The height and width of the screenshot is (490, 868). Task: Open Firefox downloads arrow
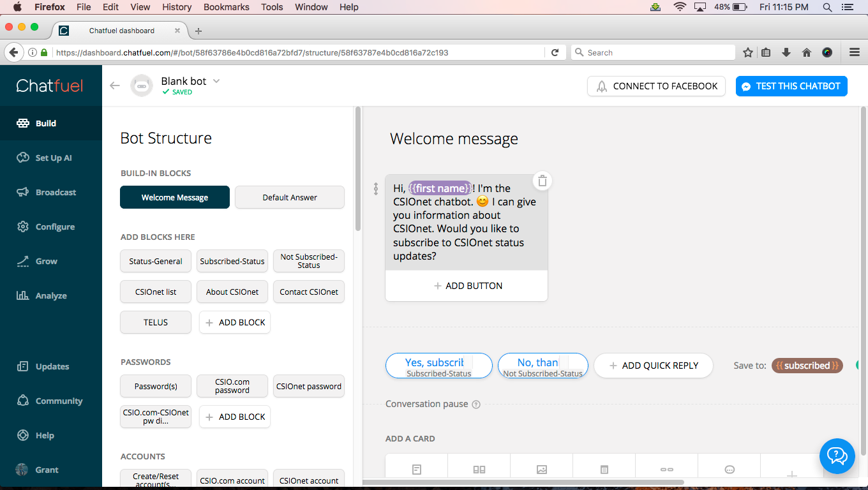click(x=786, y=53)
